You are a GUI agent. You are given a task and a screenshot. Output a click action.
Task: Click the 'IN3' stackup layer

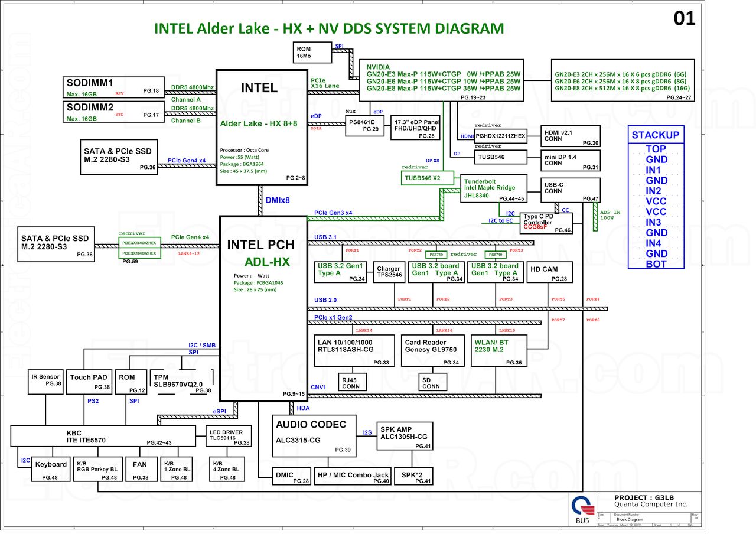click(x=653, y=222)
